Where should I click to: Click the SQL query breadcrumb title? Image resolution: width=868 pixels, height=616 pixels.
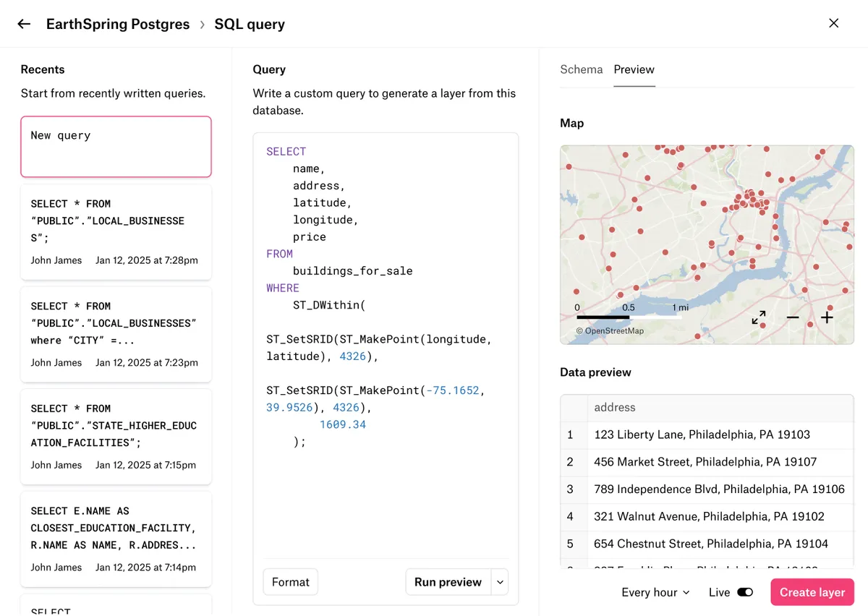point(250,24)
